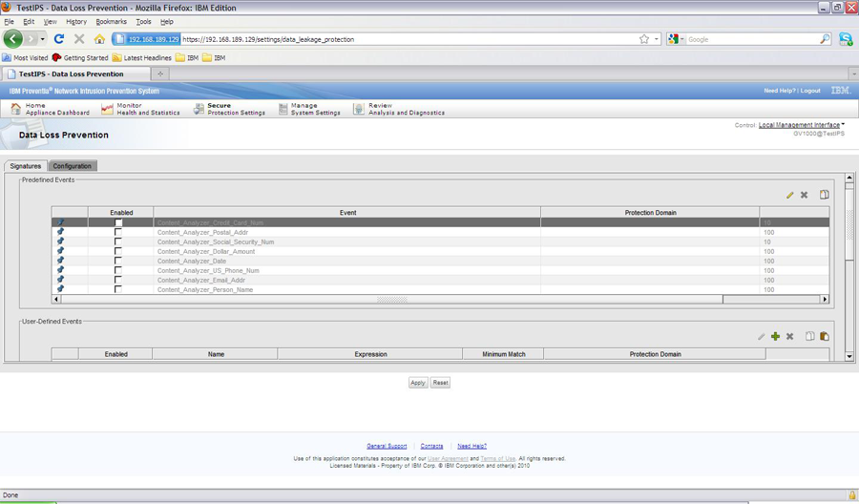The height and width of the screenshot is (504, 859).
Task: Click the Reset button
Action: point(440,383)
